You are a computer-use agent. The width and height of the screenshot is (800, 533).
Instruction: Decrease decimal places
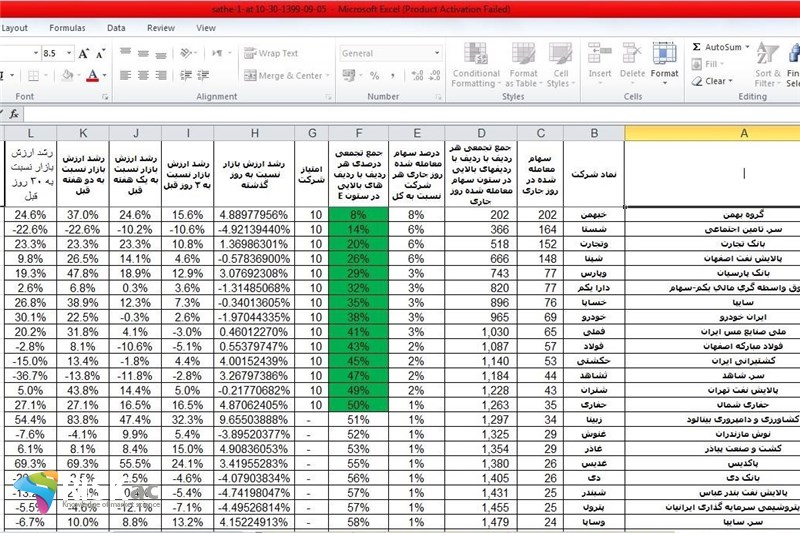tap(435, 75)
